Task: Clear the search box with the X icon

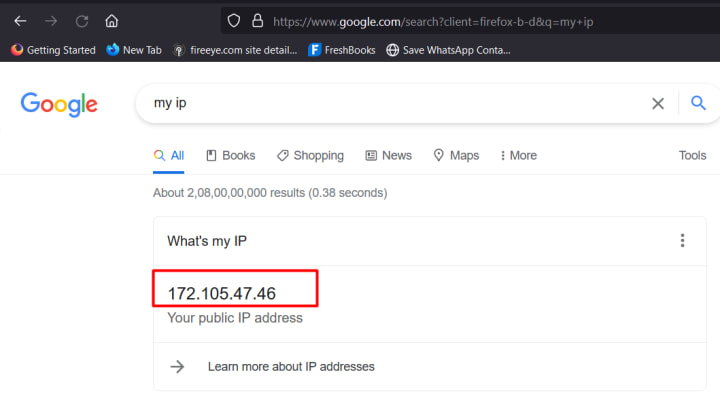Action: click(x=658, y=103)
